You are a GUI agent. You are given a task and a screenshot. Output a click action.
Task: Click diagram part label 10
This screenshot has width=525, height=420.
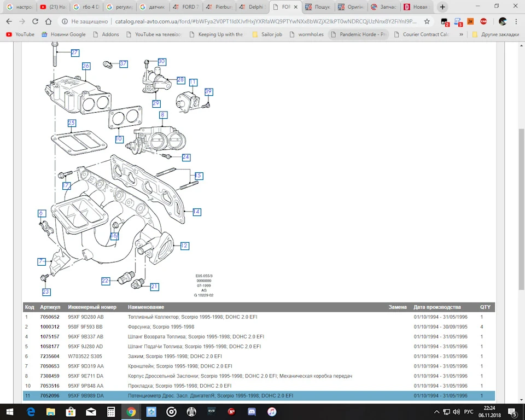pyautogui.click(x=119, y=139)
